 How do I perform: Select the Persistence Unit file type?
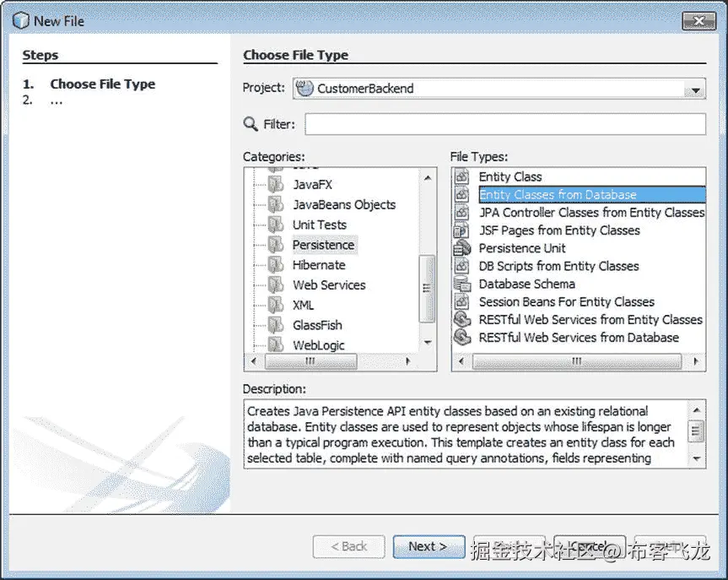[x=522, y=248]
